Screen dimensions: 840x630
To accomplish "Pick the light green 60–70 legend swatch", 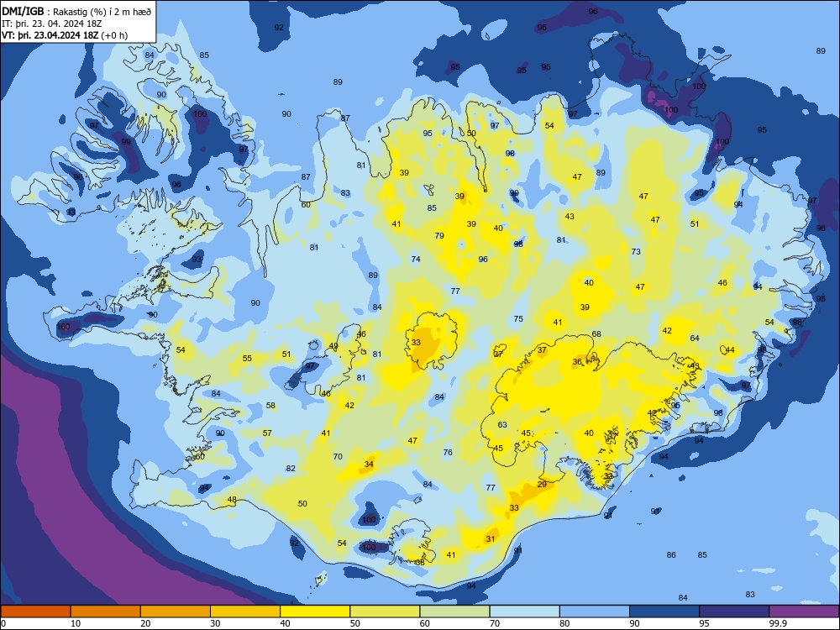I will [454, 612].
